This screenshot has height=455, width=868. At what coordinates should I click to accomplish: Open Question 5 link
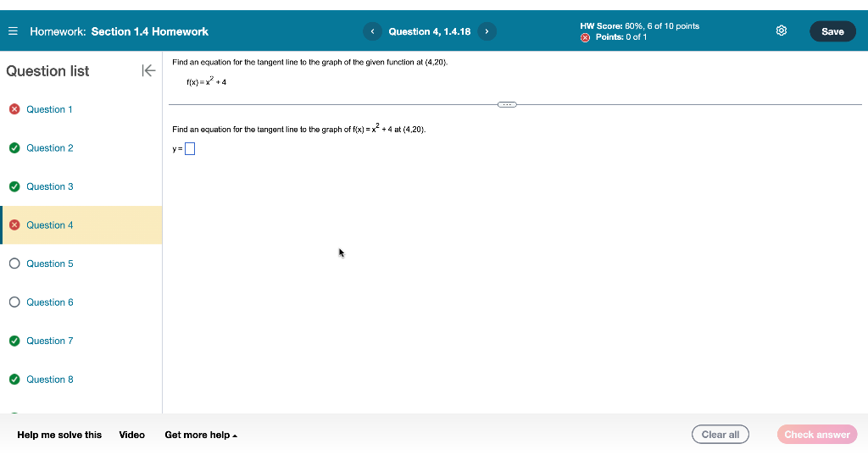tap(50, 264)
